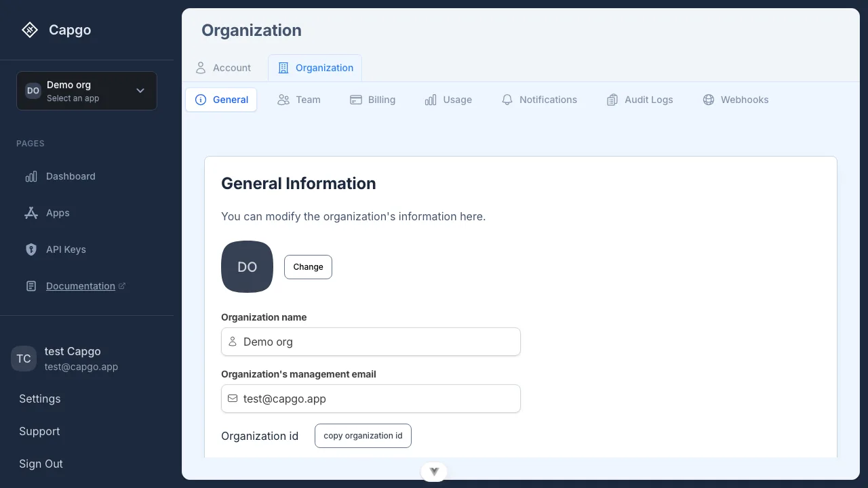Open the Billing sub-tab
The height and width of the screenshot is (488, 868).
[x=373, y=100]
